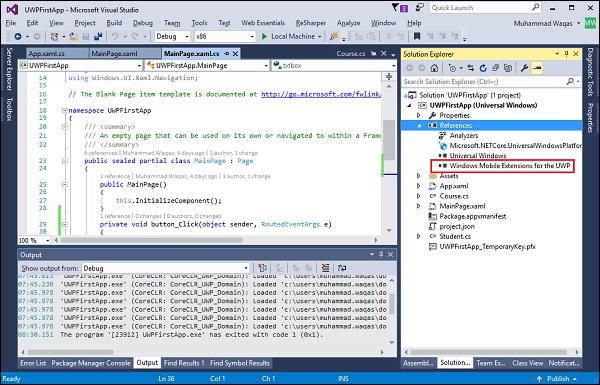Click the Save All toolbar icon
Viewport: 600px width, 385px height.
pyautogui.click(x=98, y=36)
